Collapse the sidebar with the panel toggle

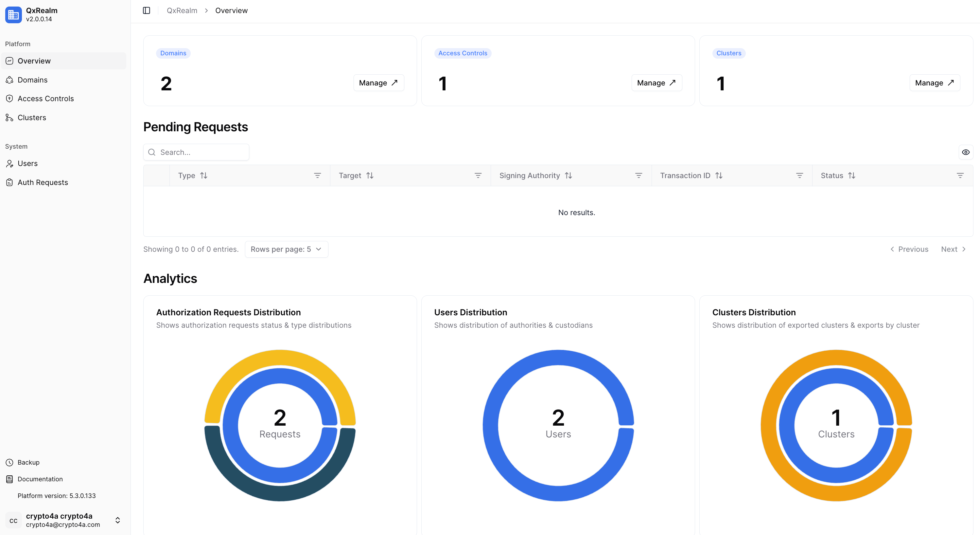pyautogui.click(x=146, y=10)
